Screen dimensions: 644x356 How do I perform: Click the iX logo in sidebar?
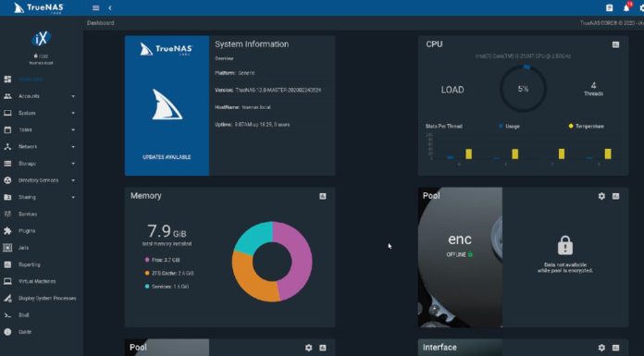pos(41,39)
